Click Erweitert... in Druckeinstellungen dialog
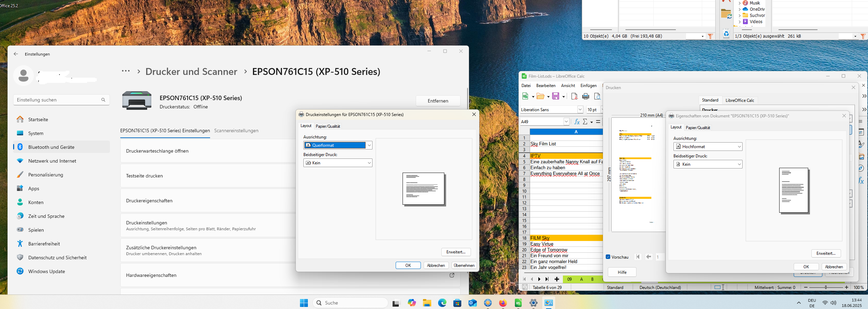868x309 pixels. [456, 252]
